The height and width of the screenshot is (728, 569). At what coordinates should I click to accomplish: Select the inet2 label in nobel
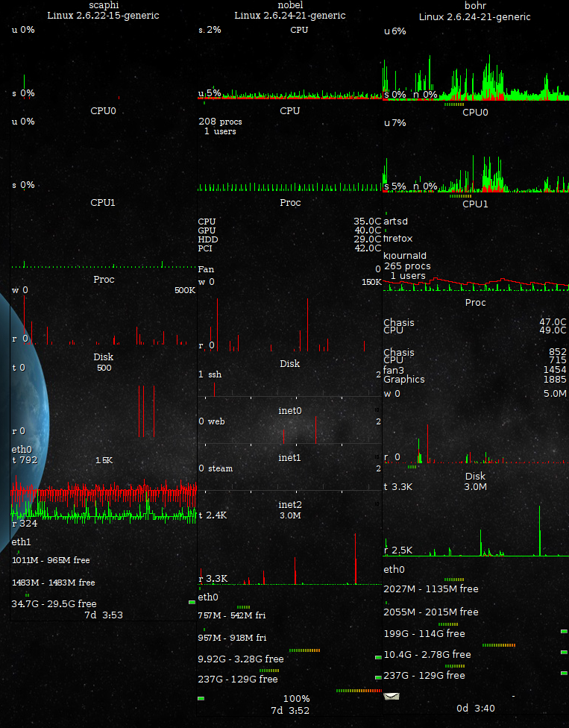(x=289, y=504)
